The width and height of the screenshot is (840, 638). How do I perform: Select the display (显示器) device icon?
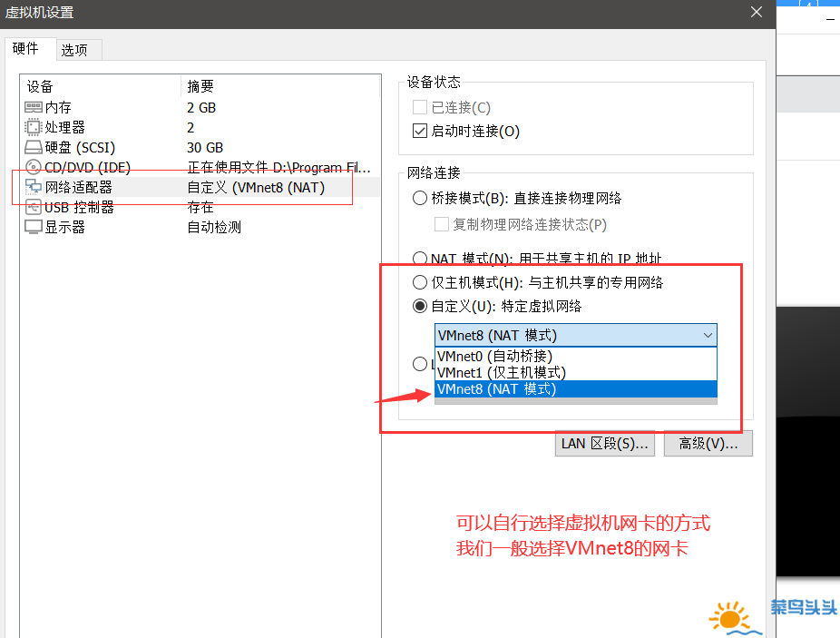click(34, 227)
